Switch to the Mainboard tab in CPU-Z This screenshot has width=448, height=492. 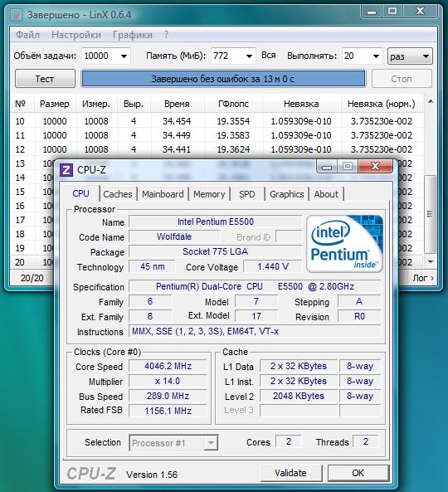(x=163, y=194)
